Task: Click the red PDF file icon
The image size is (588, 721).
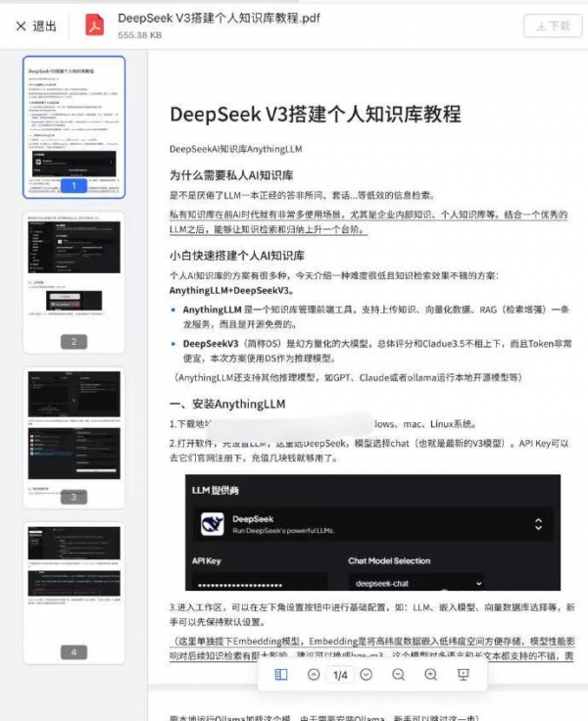Action: click(x=95, y=25)
